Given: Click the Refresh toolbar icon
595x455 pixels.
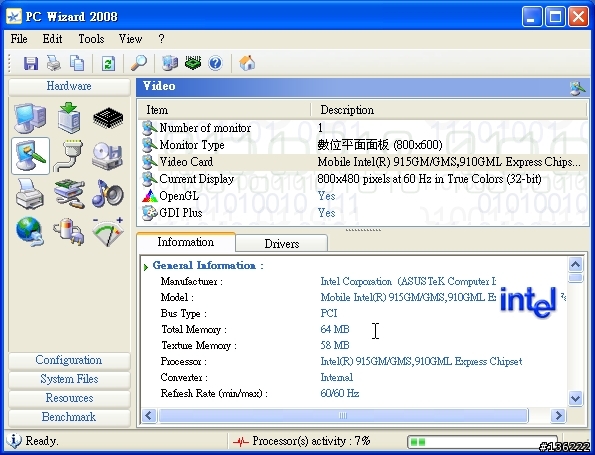Looking at the screenshot, I should point(109,63).
